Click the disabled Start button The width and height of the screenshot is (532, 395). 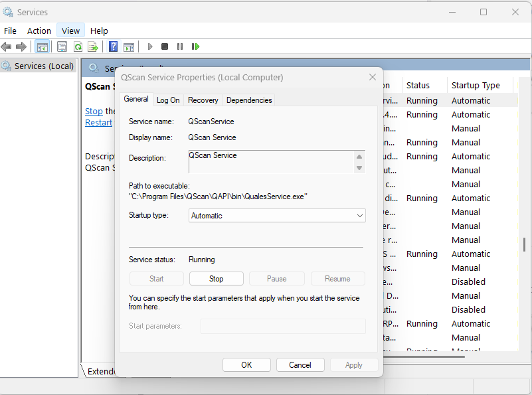[x=156, y=279]
